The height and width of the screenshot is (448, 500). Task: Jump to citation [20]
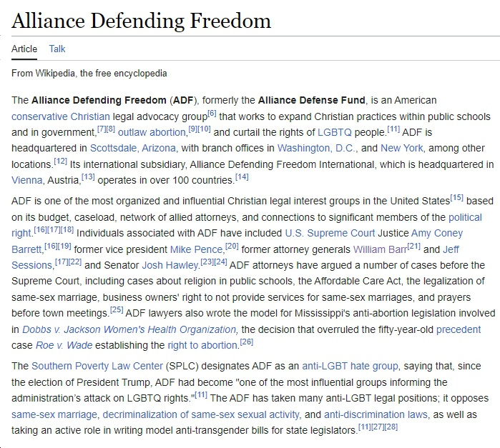tap(232, 246)
